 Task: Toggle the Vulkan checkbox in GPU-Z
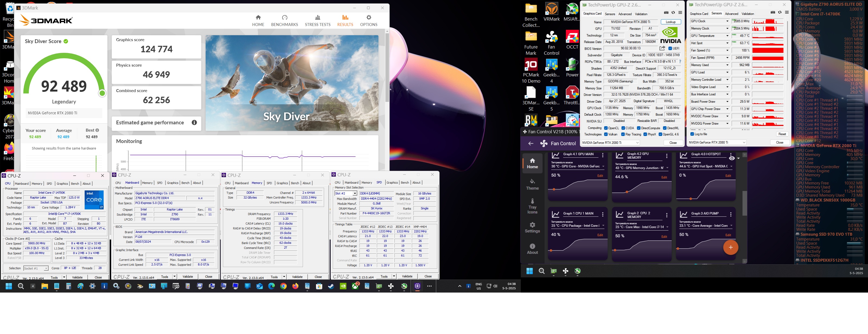click(606, 135)
